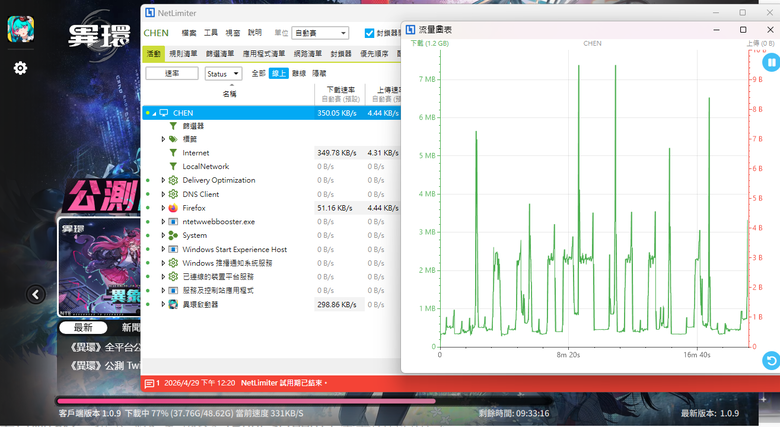Screen dimensions: 780x427
Task: Click the gear icon of Windows 推播通知系統服務
Action: tap(173, 263)
